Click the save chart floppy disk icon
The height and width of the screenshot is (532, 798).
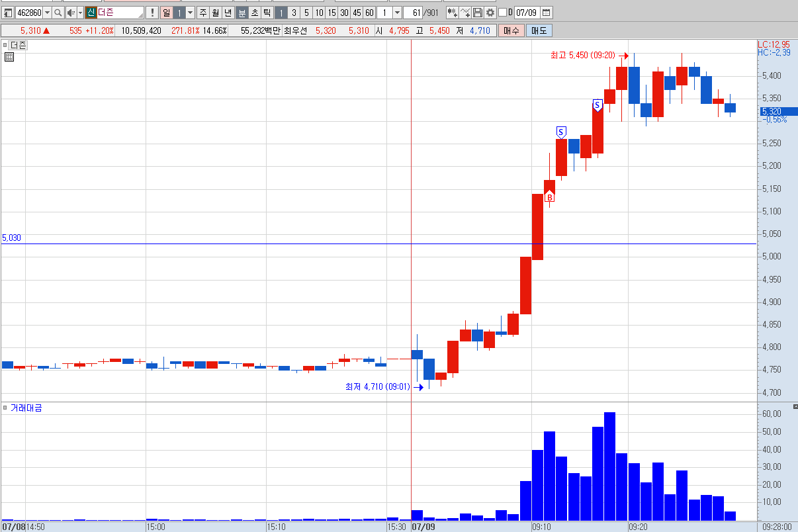pyautogui.click(x=478, y=13)
